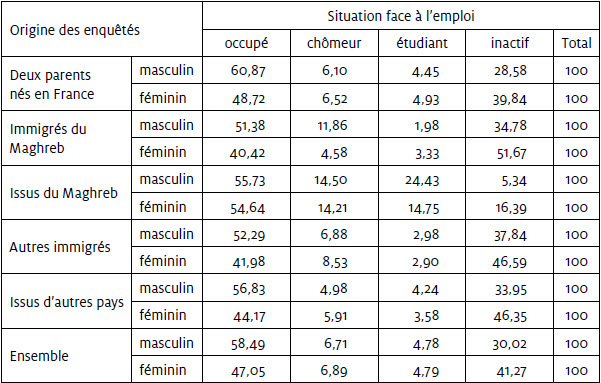Image resolution: width=601 pixels, height=383 pixels.
Task: Select the 'Autres immigrés' row label
Action: 60,247
